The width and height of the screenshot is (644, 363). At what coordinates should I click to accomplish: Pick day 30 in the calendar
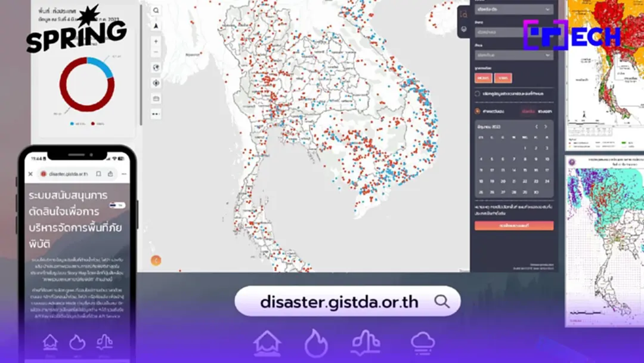(x=536, y=192)
